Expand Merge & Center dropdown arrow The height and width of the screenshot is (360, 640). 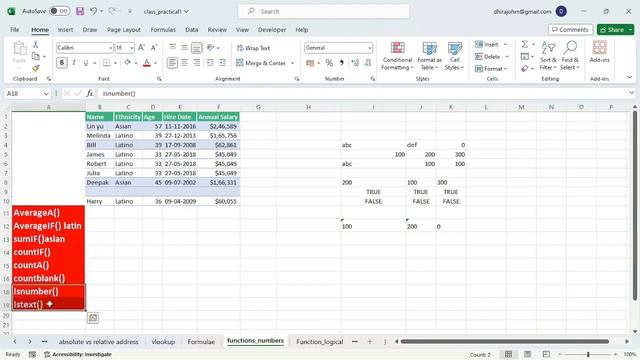tap(292, 63)
